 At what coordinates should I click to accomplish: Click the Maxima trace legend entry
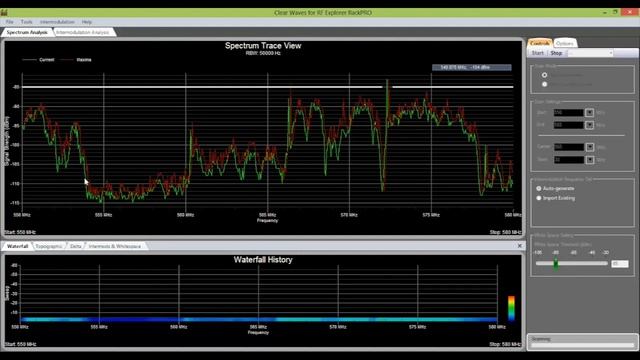[76, 60]
